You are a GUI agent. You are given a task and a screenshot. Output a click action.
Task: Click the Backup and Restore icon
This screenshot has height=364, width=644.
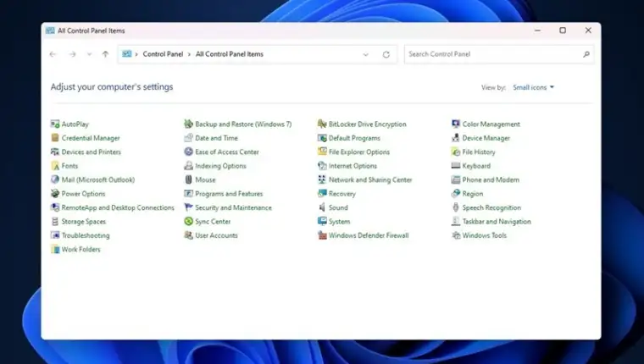tap(188, 124)
